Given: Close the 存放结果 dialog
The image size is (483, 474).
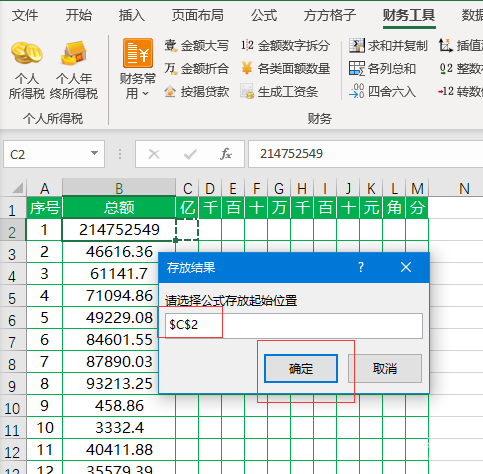Looking at the screenshot, I should click(x=406, y=267).
